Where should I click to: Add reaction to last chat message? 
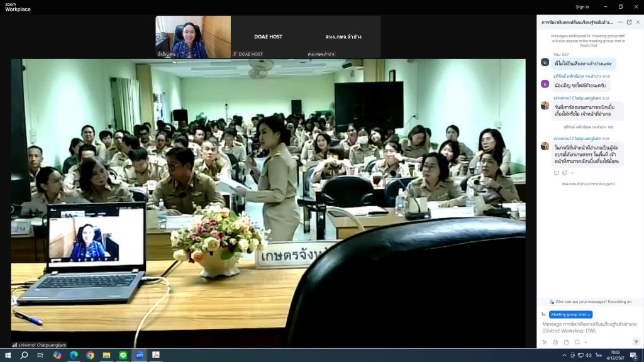click(564, 173)
